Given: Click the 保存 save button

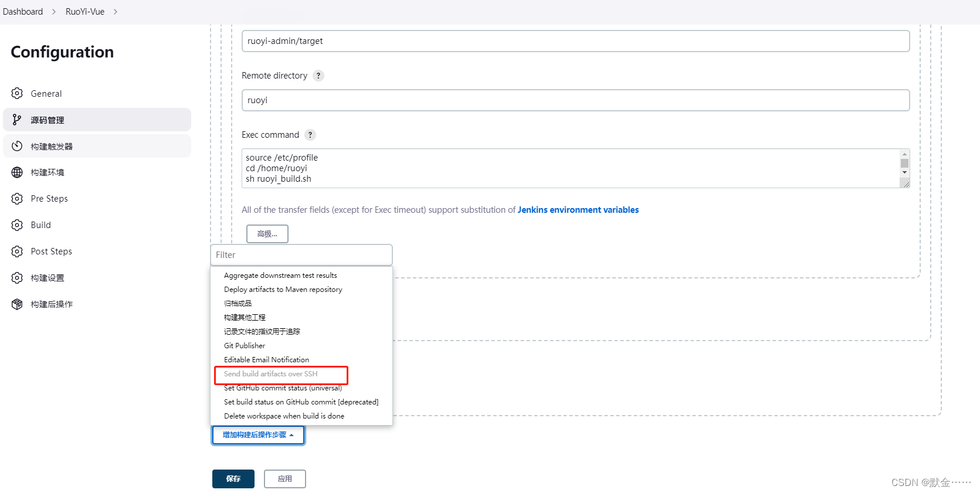Looking at the screenshot, I should pos(233,479).
